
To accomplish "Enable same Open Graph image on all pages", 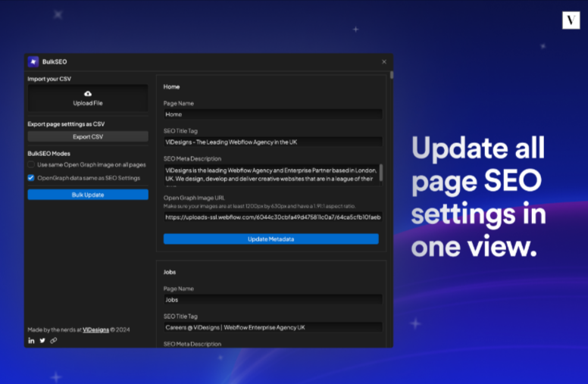I will [31, 164].
